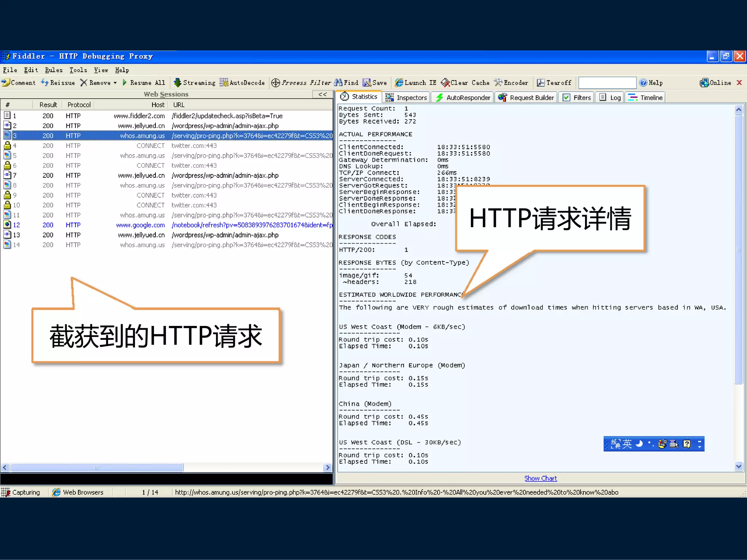Switch to the Inspectors tab
Viewport: 747px width, 560px height.
tap(406, 97)
